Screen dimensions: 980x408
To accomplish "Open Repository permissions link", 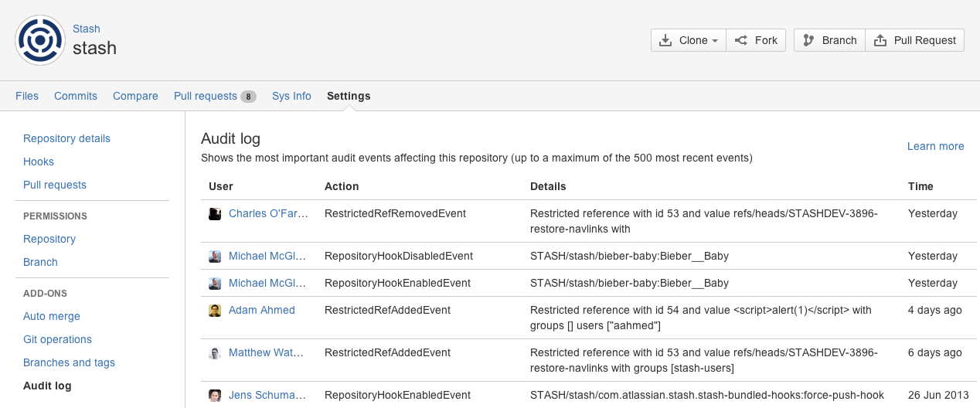I will click(49, 239).
